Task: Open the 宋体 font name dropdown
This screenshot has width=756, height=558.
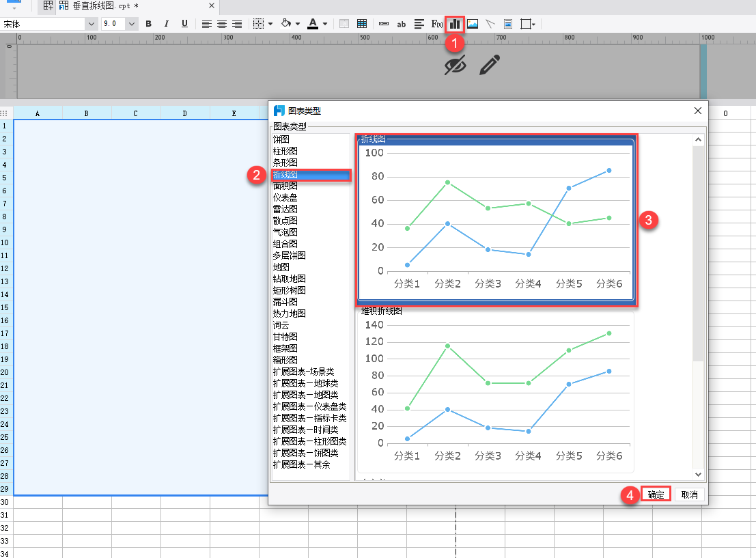Action: click(x=92, y=24)
